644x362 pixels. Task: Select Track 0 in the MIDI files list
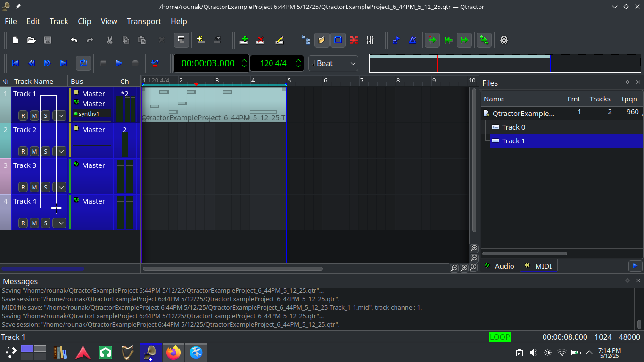tap(513, 127)
